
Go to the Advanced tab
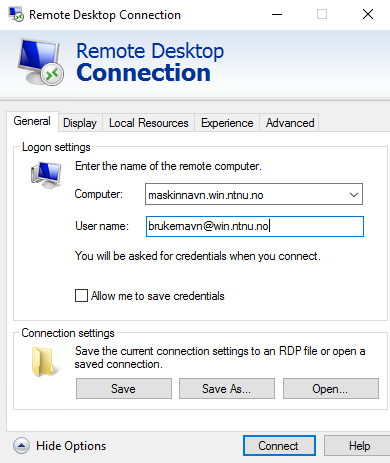click(290, 123)
